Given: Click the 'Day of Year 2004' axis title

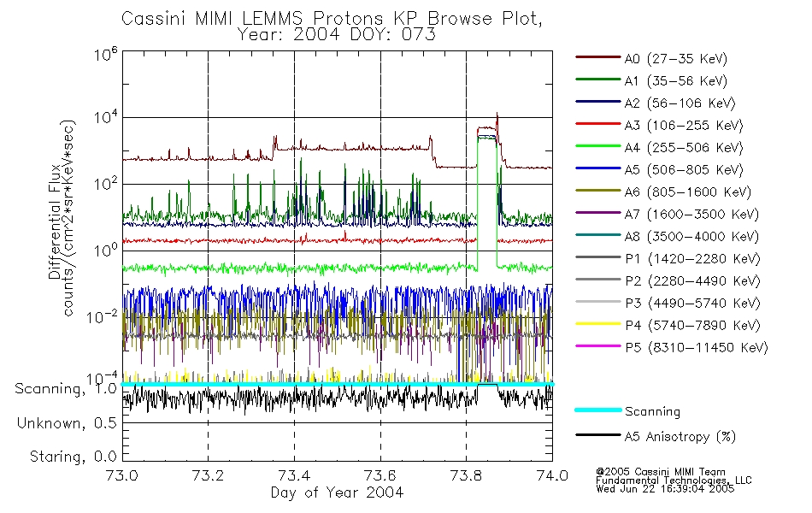Looking at the screenshot, I should click(337, 492).
